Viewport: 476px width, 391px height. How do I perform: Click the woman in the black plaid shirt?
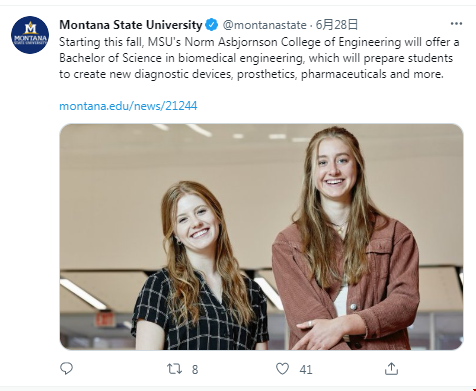(x=201, y=267)
